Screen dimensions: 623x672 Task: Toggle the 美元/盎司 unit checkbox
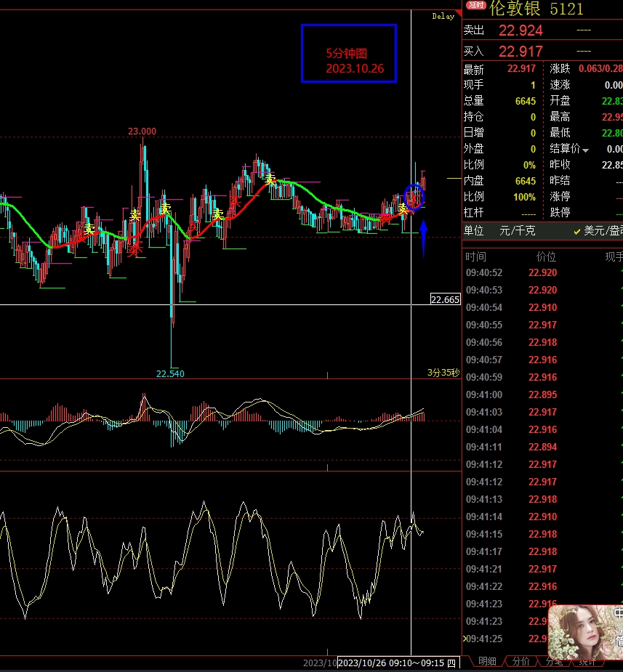577,232
